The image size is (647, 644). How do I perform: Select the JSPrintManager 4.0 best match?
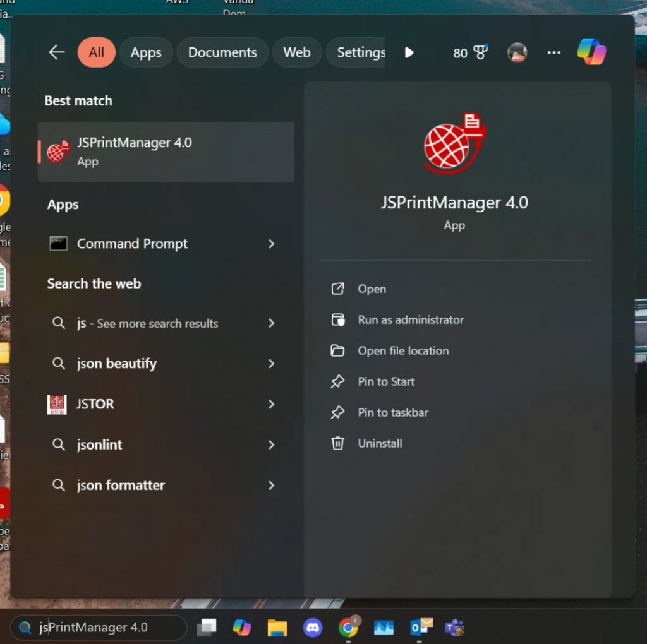pos(166,152)
